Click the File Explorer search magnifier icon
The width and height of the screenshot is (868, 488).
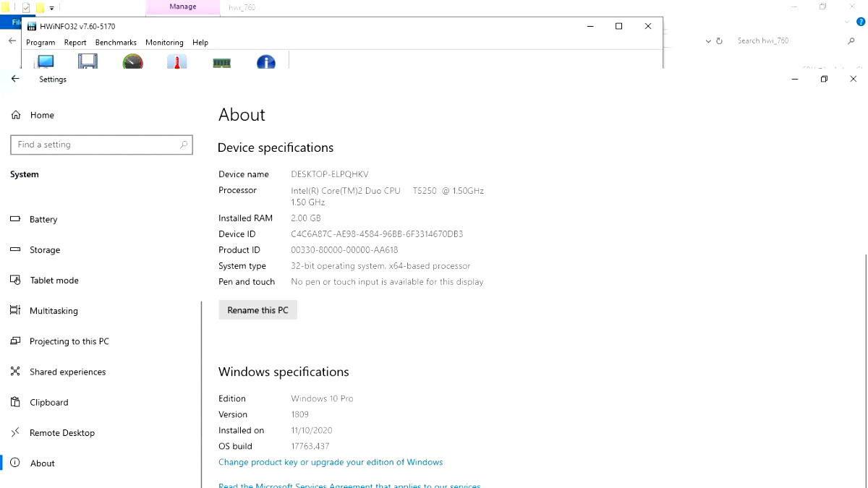click(x=851, y=41)
